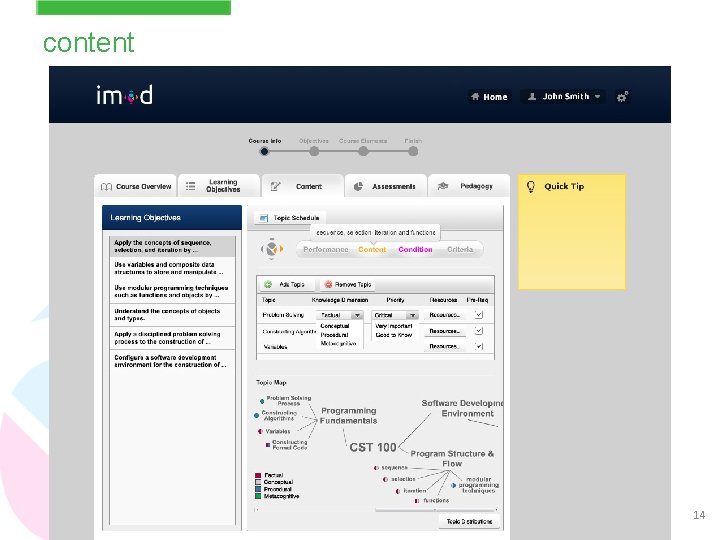Select the 'Use modular programming techniques' objective

pyautogui.click(x=172, y=291)
